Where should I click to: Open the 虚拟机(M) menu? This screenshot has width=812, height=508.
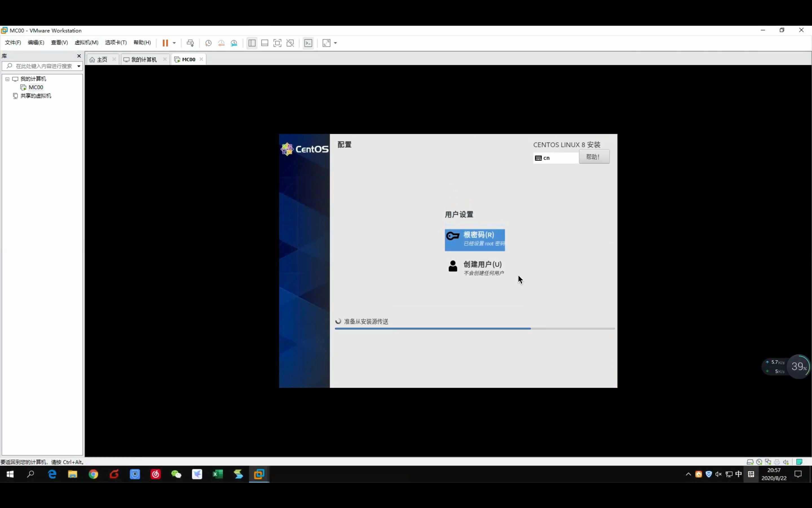(x=86, y=43)
